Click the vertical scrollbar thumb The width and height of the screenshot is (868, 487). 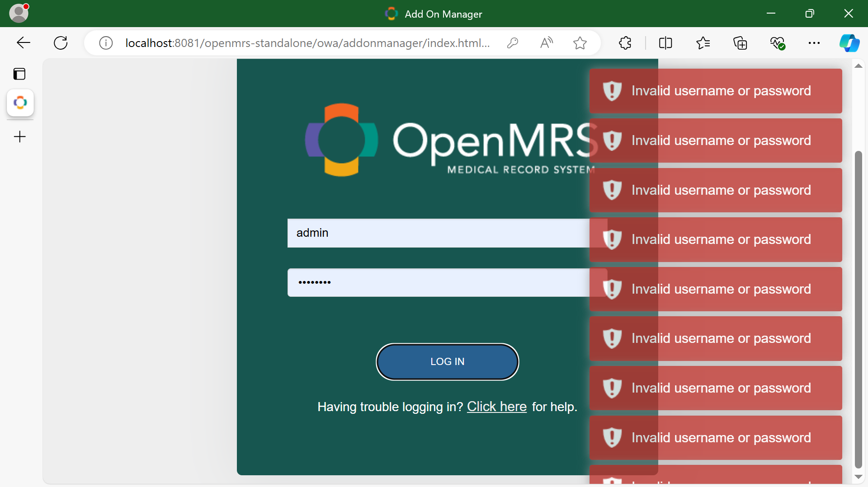pyautogui.click(x=859, y=309)
